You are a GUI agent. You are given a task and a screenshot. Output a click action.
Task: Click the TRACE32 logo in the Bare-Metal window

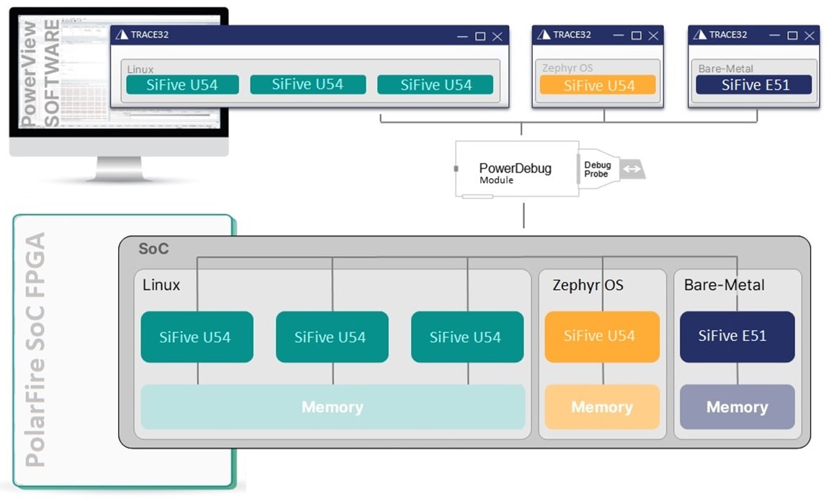click(700, 35)
